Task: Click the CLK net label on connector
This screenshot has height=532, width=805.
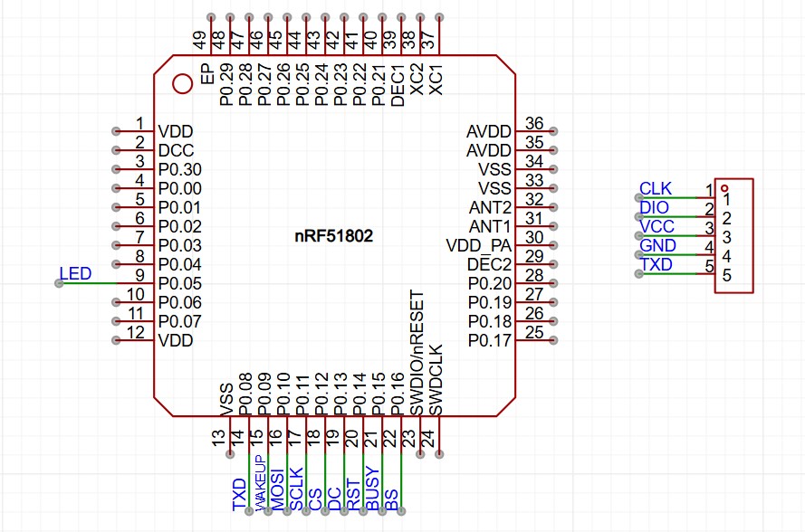Action: tap(656, 188)
